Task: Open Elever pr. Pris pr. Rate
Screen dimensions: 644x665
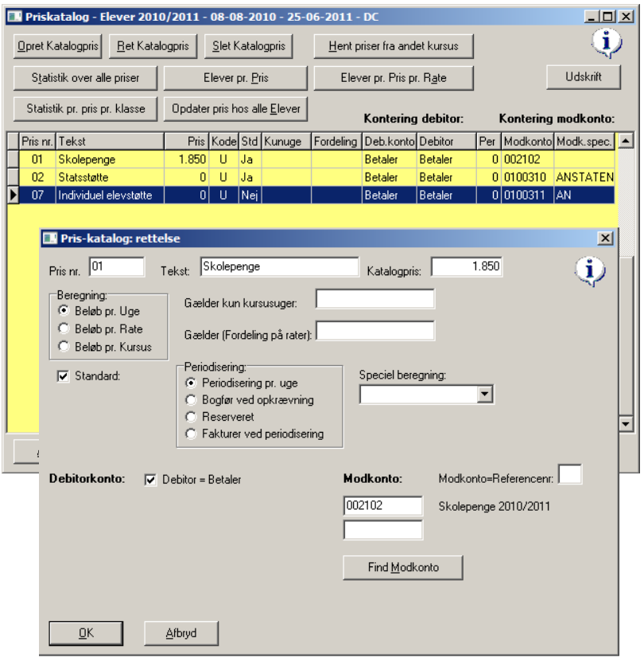Action: [394, 78]
